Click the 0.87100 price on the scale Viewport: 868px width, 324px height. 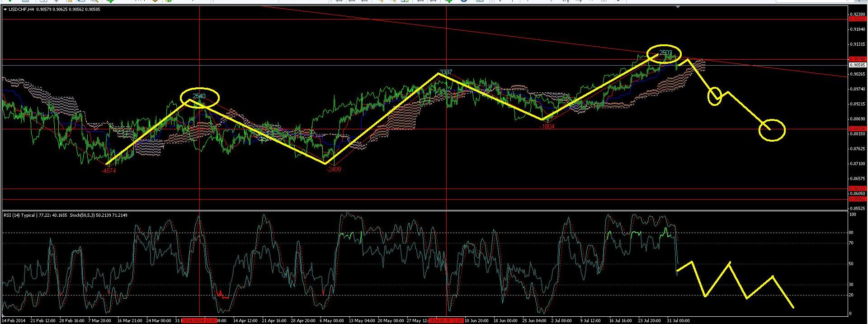857,164
